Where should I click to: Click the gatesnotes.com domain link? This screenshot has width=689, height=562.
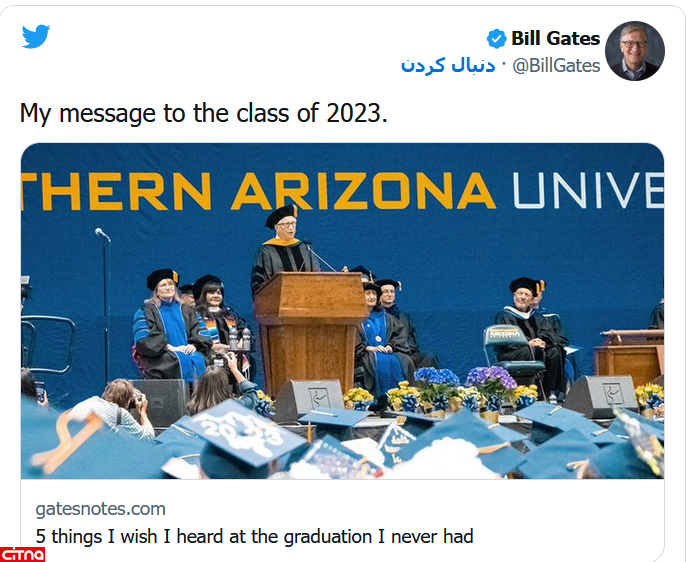click(x=100, y=509)
